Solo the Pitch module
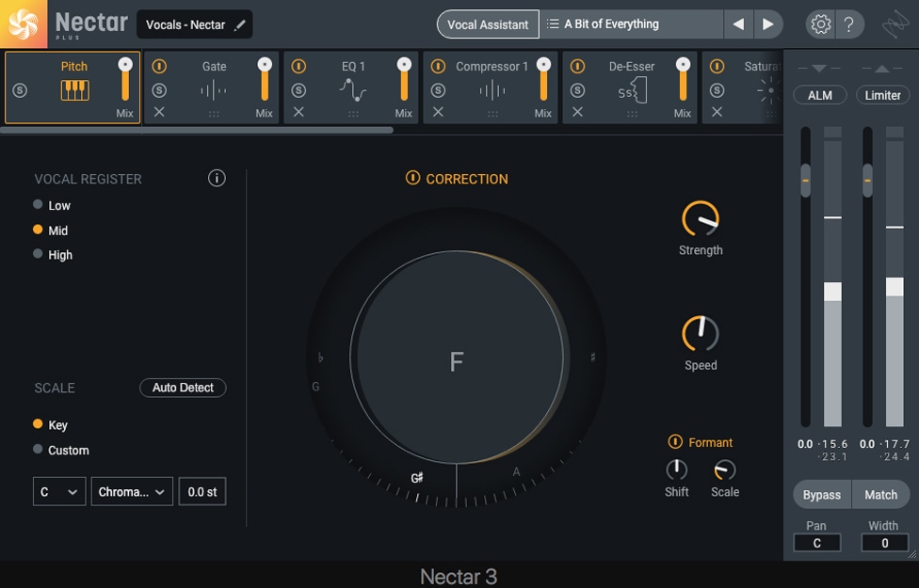Screen dimensions: 919x588 (x=20, y=90)
